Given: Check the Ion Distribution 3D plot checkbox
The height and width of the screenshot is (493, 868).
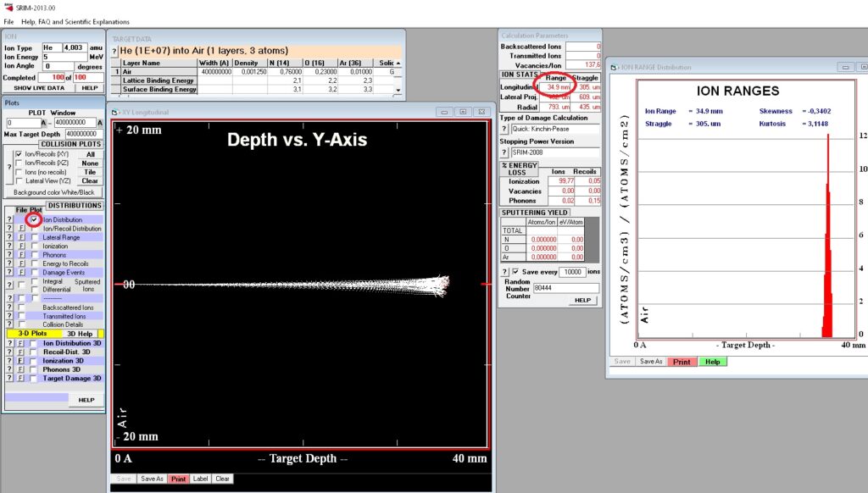Looking at the screenshot, I should coord(33,343).
